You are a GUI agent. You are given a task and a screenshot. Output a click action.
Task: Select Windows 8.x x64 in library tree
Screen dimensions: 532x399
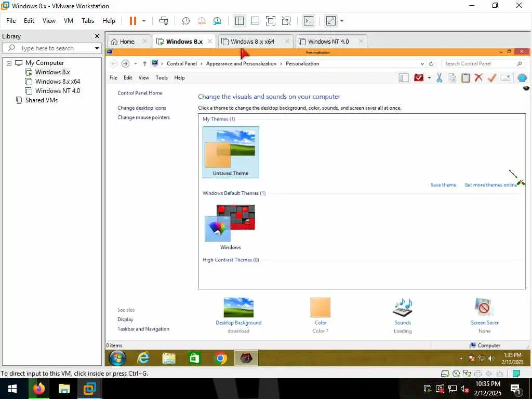[57, 82]
